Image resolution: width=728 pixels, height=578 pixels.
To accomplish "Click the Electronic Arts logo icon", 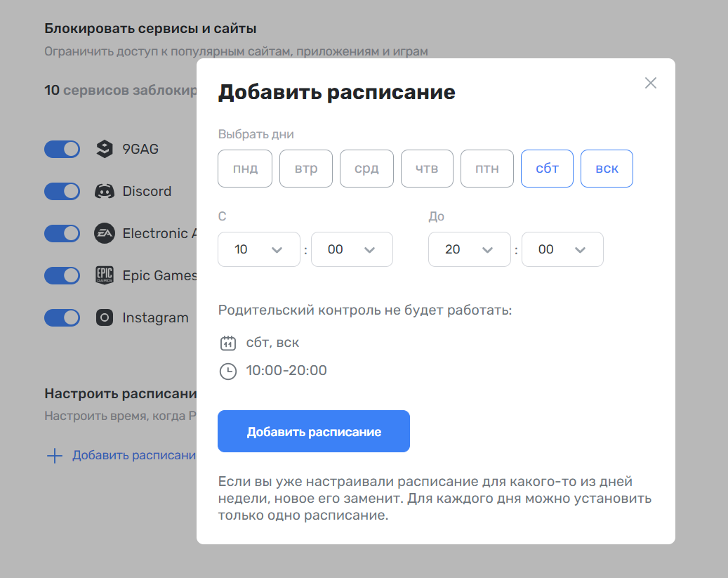I will (x=105, y=233).
